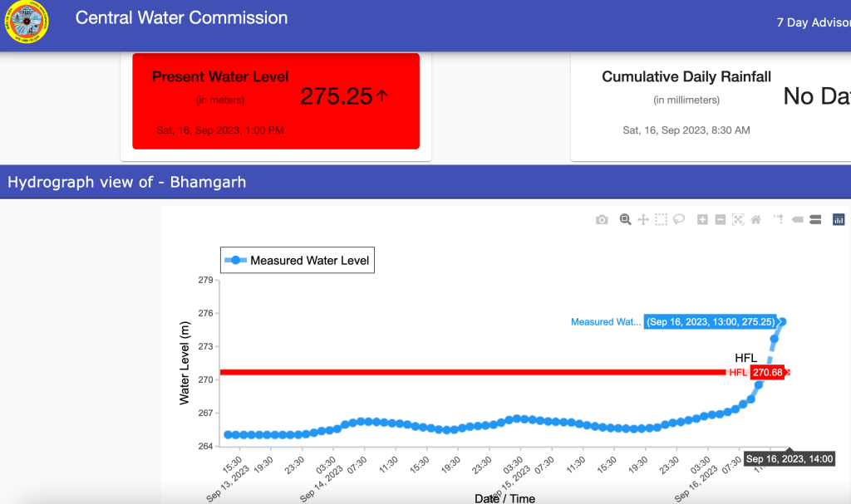Click the Central Water Commission logo
The image size is (851, 504).
27,24
